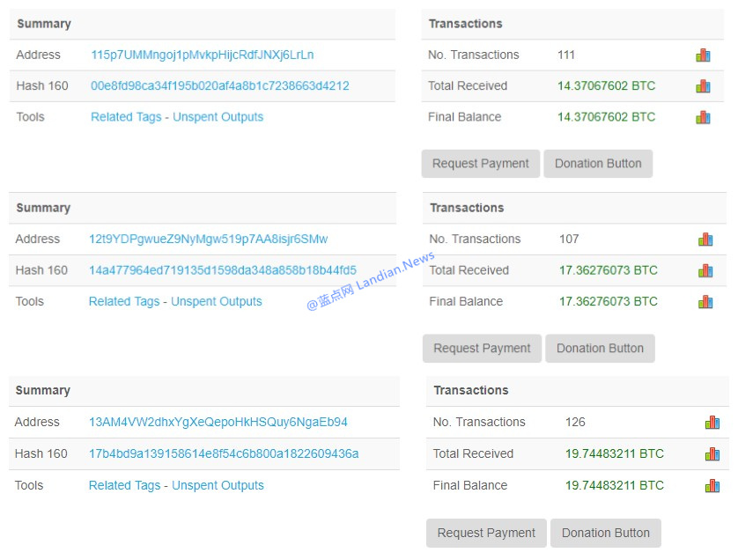This screenshot has width=738, height=560.
Task: Click chart icon for 14.37067602 BTC Final Balance
Action: point(703,117)
